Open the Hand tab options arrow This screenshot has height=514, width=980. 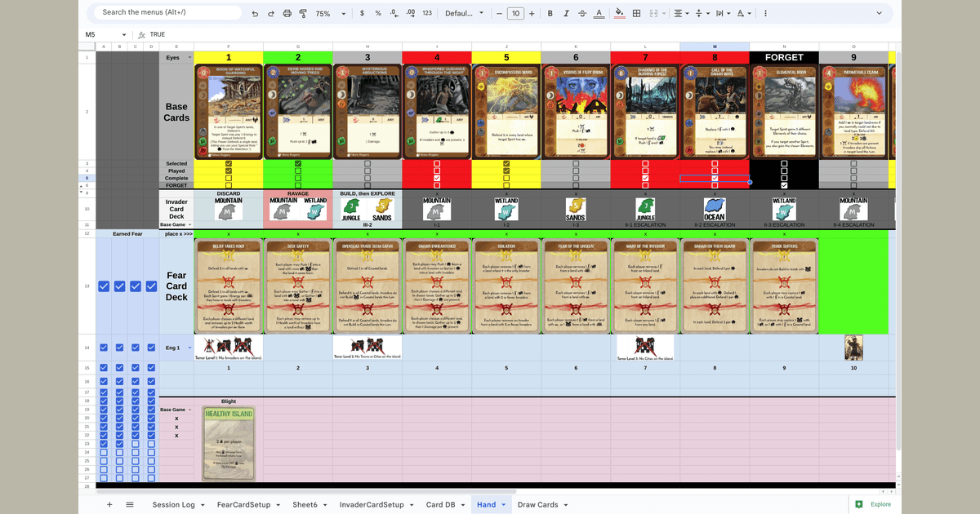[505, 505]
